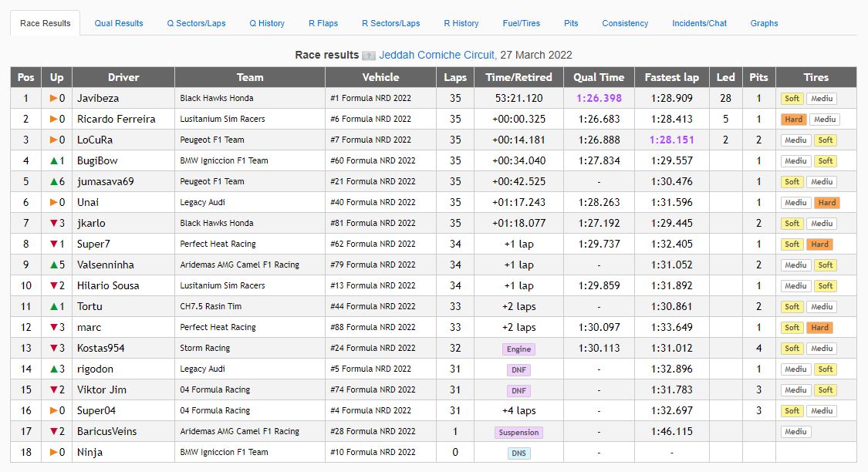Click the red down arrow in jkarlo's row

coord(54,223)
